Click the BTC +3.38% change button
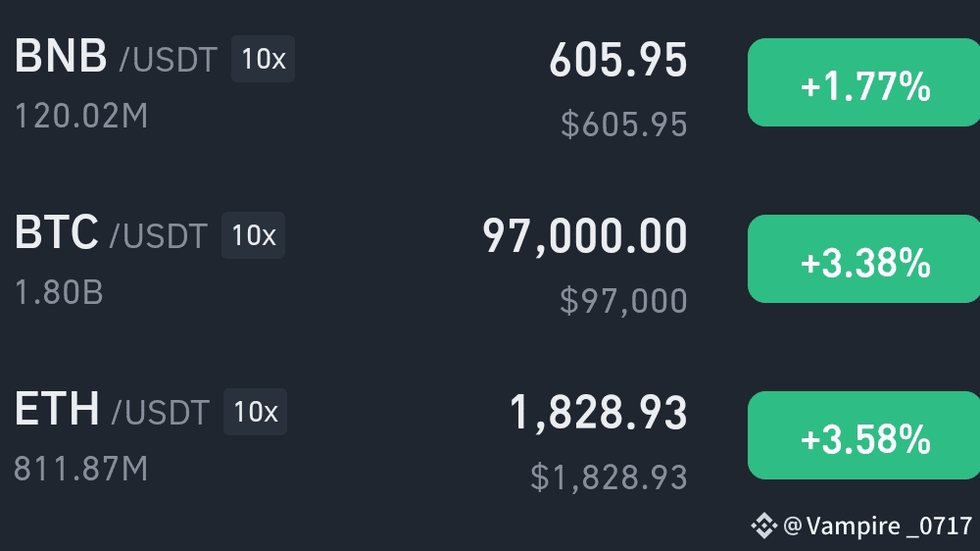This screenshot has width=980, height=551. coord(863,259)
